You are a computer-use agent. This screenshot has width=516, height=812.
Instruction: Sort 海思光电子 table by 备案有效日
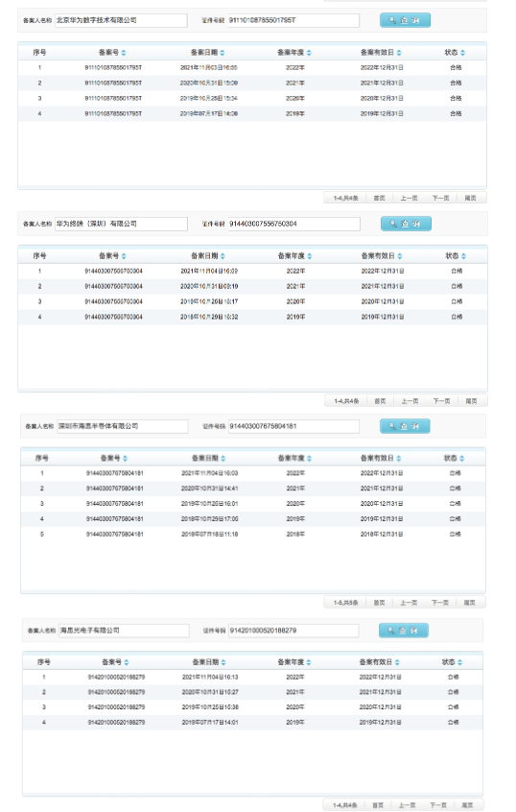pos(380,662)
